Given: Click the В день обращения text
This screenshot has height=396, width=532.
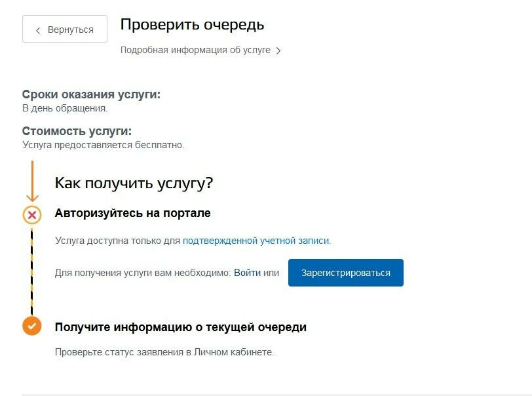Looking at the screenshot, I should point(65,108).
